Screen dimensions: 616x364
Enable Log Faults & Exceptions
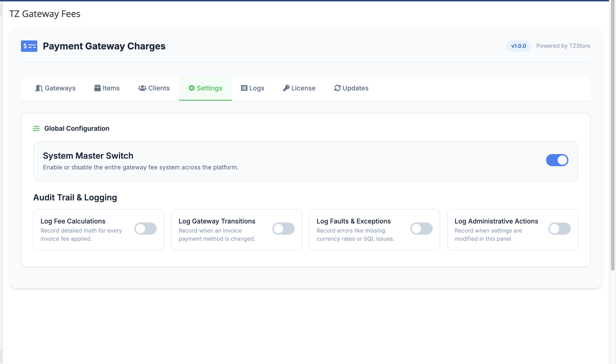(422, 228)
